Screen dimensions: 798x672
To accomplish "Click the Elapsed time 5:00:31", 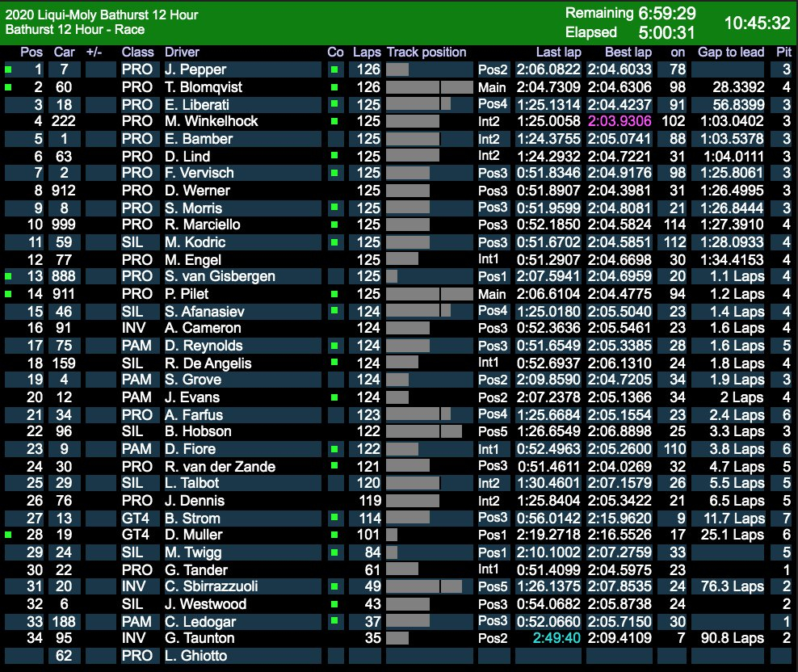I will [666, 32].
